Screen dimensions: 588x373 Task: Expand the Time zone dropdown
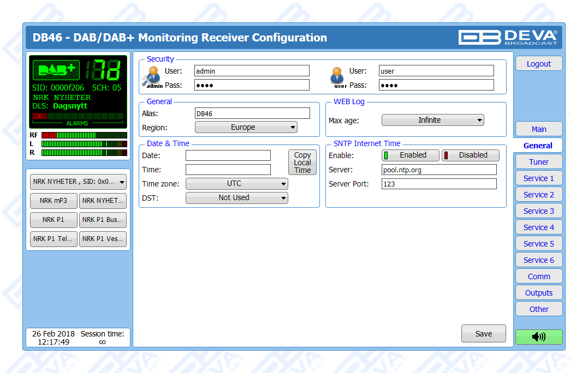236,184
